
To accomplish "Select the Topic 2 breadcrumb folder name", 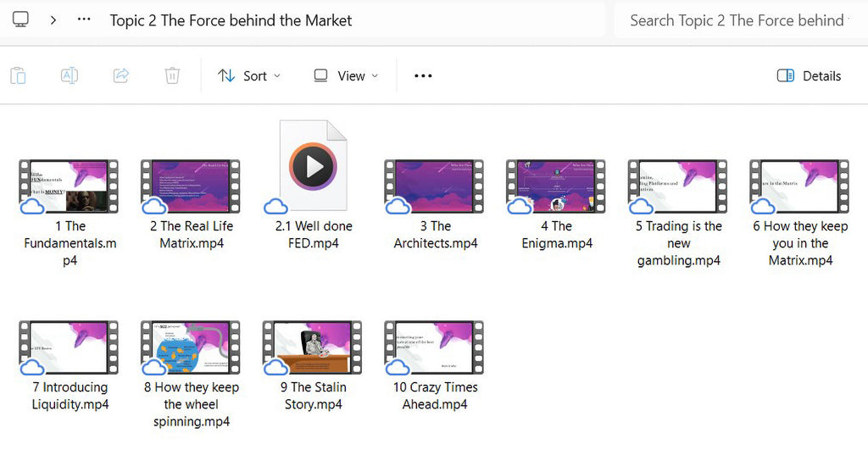I will 231,20.
